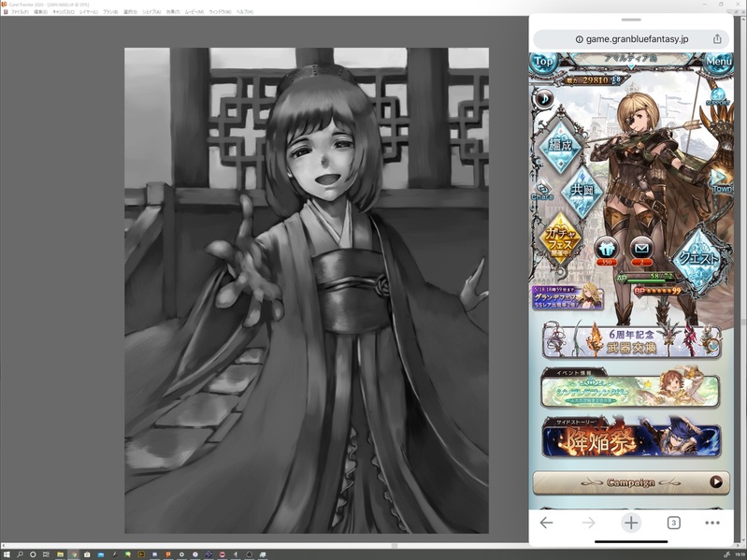Click the Support icon
Viewport: 747px width, 560px height.
[x=717, y=96]
